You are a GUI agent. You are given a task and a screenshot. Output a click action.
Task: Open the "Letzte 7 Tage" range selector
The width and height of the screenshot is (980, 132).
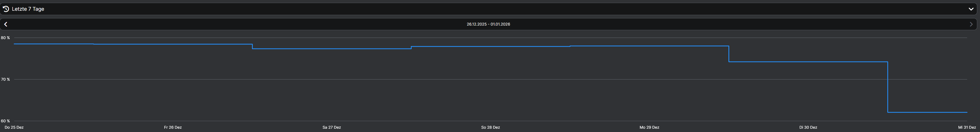click(x=28, y=9)
